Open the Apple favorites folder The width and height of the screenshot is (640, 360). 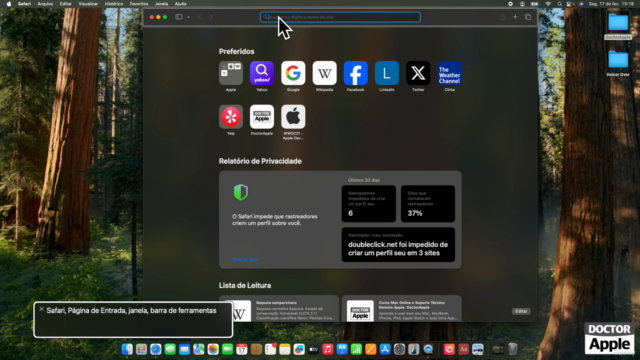[231, 73]
